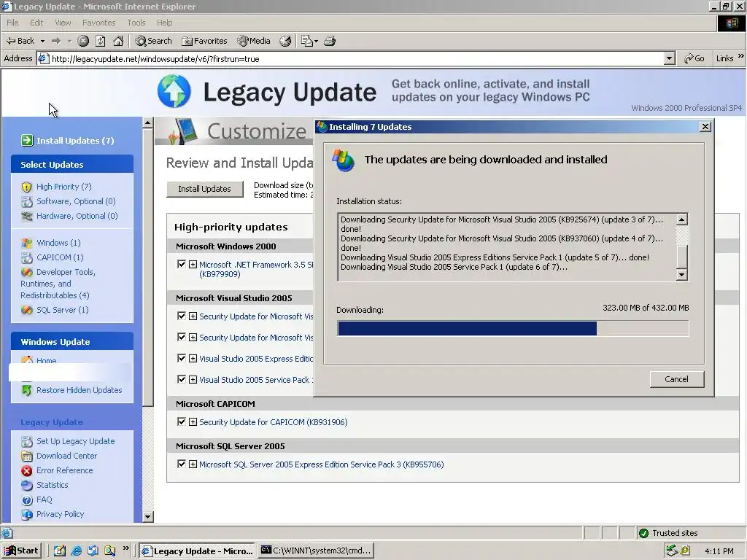Click the IE Back arrow icon
Screen dimensions: 747x560
tap(10, 41)
